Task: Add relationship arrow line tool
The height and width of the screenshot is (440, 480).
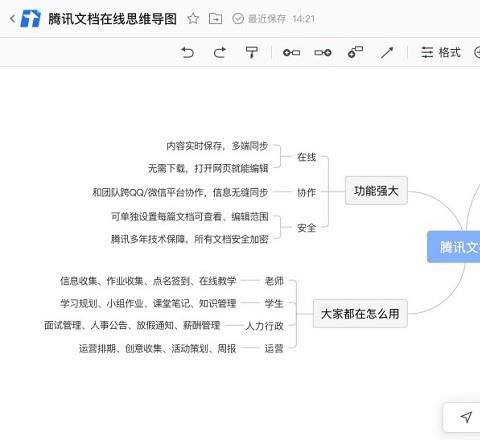Action: (x=387, y=52)
